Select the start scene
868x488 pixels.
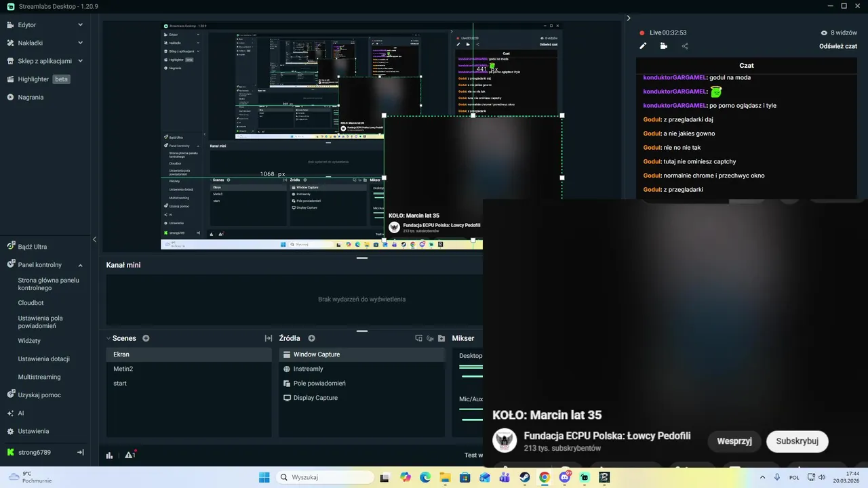coord(189,384)
